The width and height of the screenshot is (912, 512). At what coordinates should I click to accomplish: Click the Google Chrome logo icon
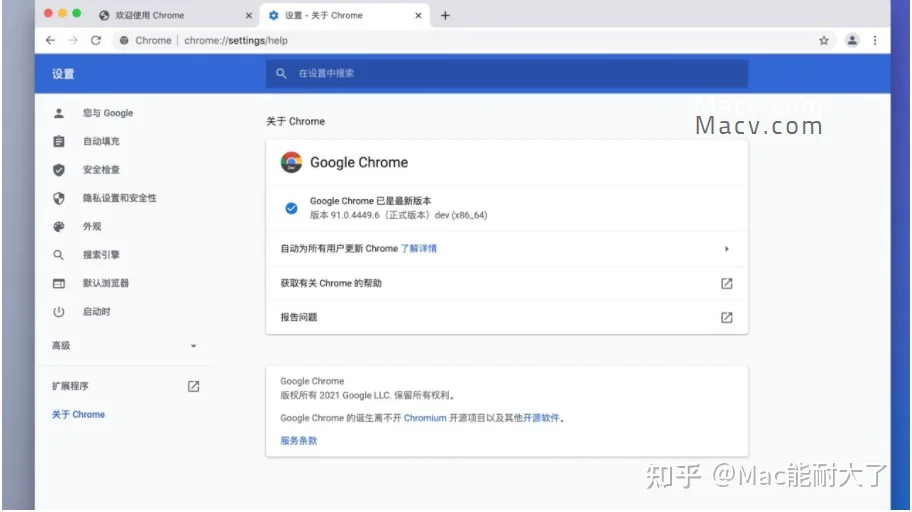[291, 162]
